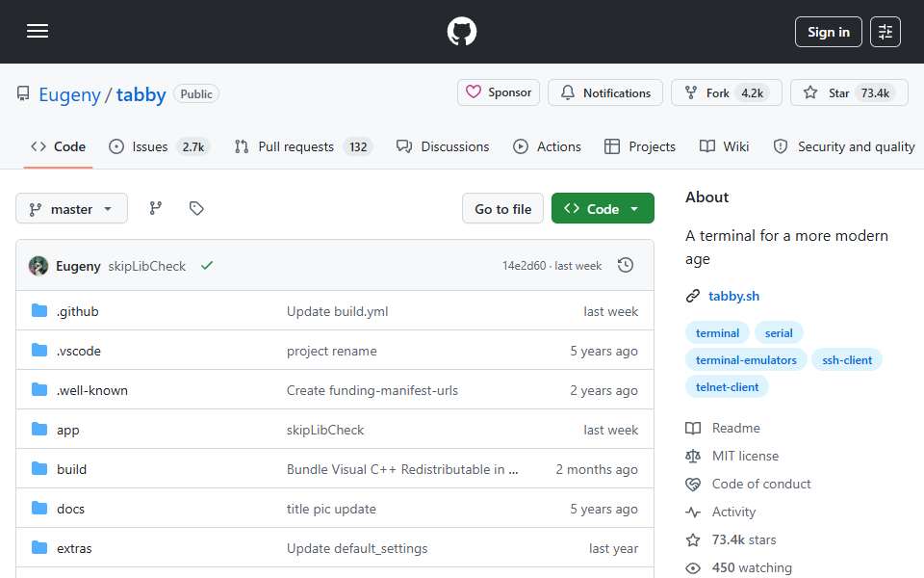Click Eugeny's commit author avatar
924x578 pixels.
tap(38, 266)
